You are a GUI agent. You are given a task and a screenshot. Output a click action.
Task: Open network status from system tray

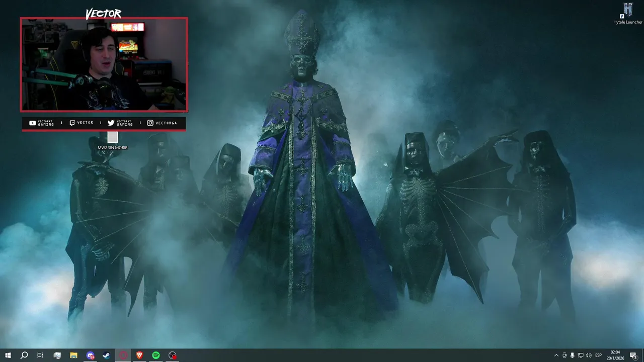tap(581, 355)
